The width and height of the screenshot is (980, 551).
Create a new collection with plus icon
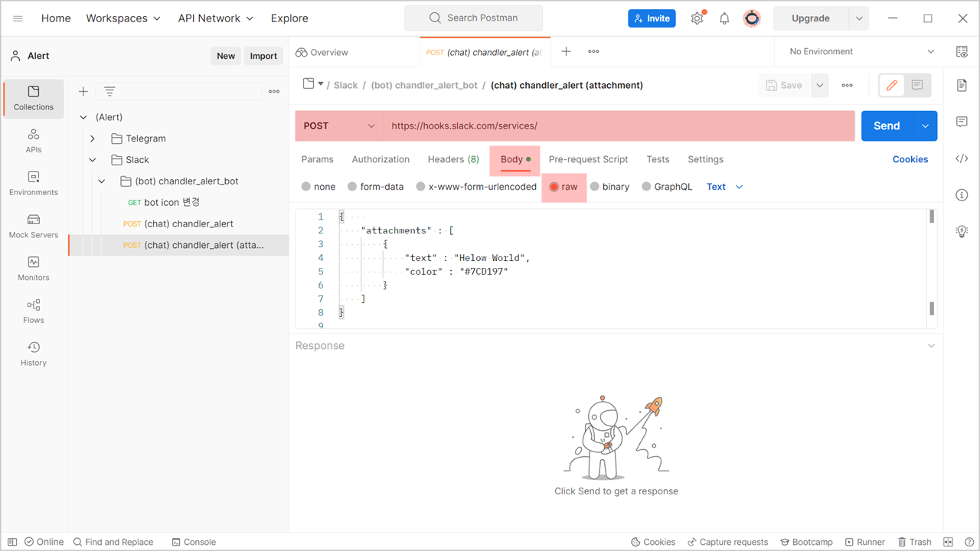(83, 92)
